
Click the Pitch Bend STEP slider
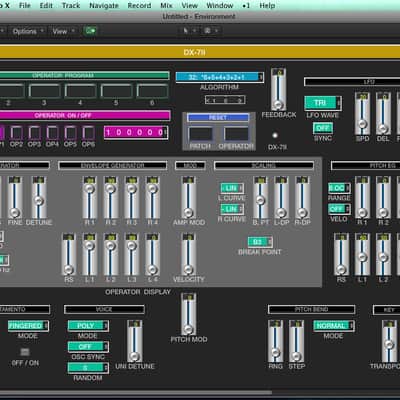pyautogui.click(x=296, y=341)
